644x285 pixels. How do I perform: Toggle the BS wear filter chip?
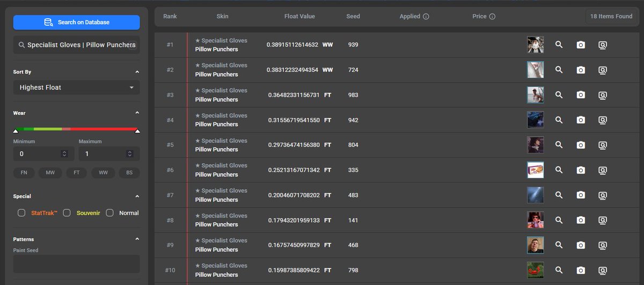pos(129,173)
